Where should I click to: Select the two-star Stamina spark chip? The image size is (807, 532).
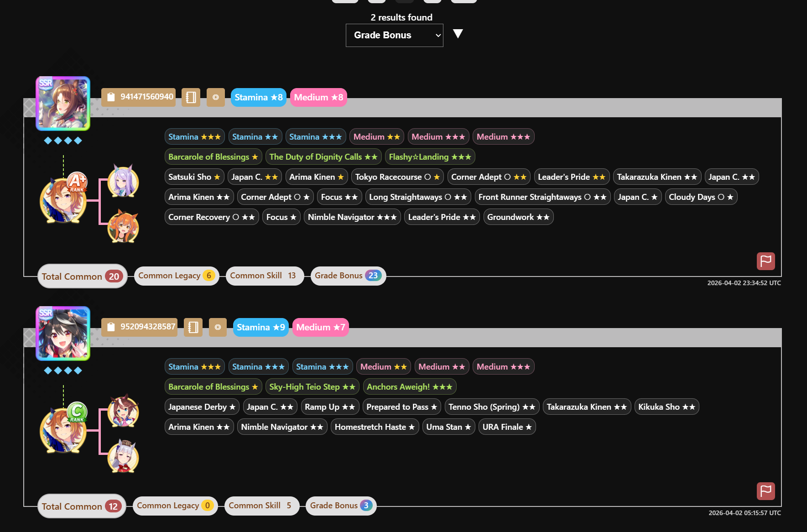point(255,137)
